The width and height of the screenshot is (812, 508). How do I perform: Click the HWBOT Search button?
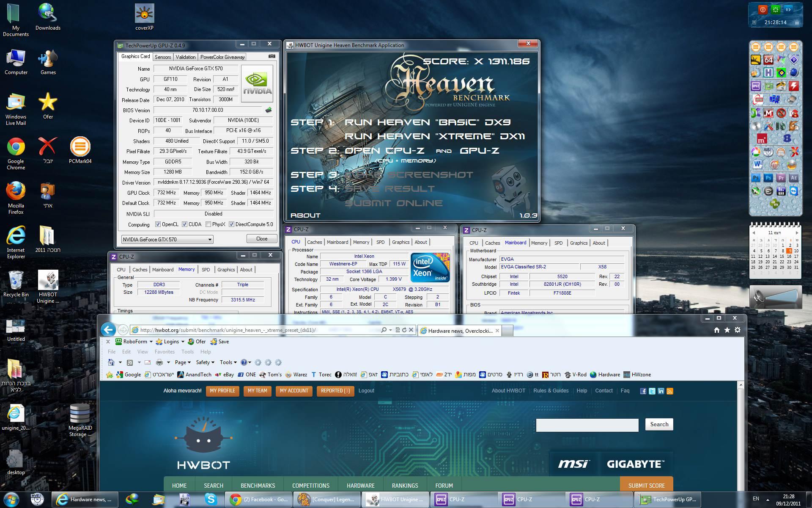(659, 425)
